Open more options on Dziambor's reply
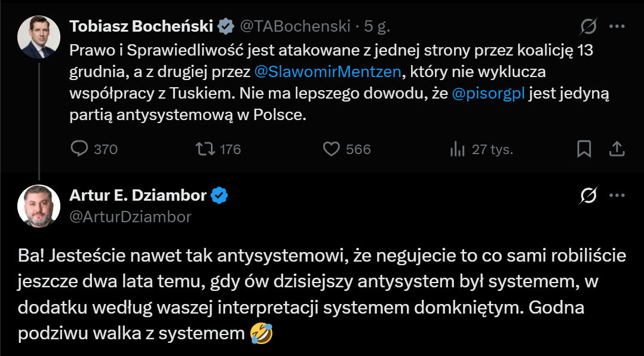This screenshot has width=644, height=356. point(617,195)
